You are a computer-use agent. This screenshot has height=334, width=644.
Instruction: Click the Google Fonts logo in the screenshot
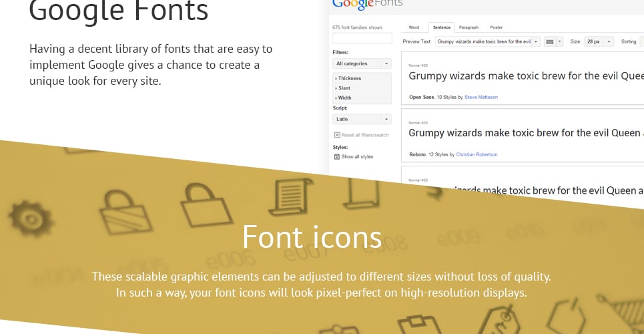coord(367,4)
